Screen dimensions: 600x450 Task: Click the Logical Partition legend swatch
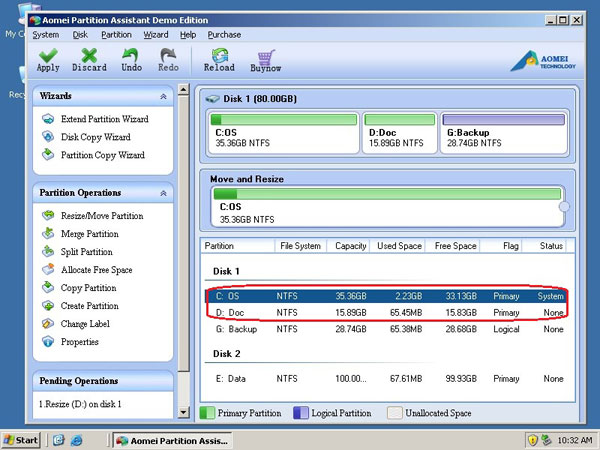301,413
